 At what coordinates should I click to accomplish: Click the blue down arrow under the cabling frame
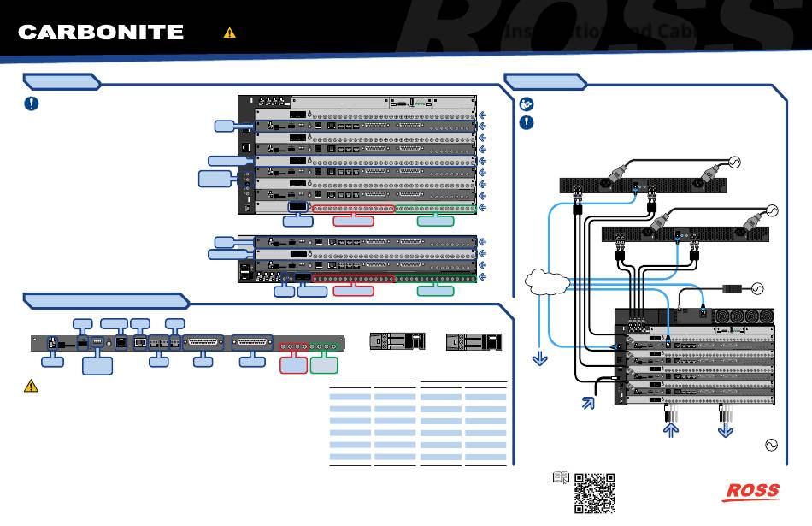pyautogui.click(x=726, y=429)
